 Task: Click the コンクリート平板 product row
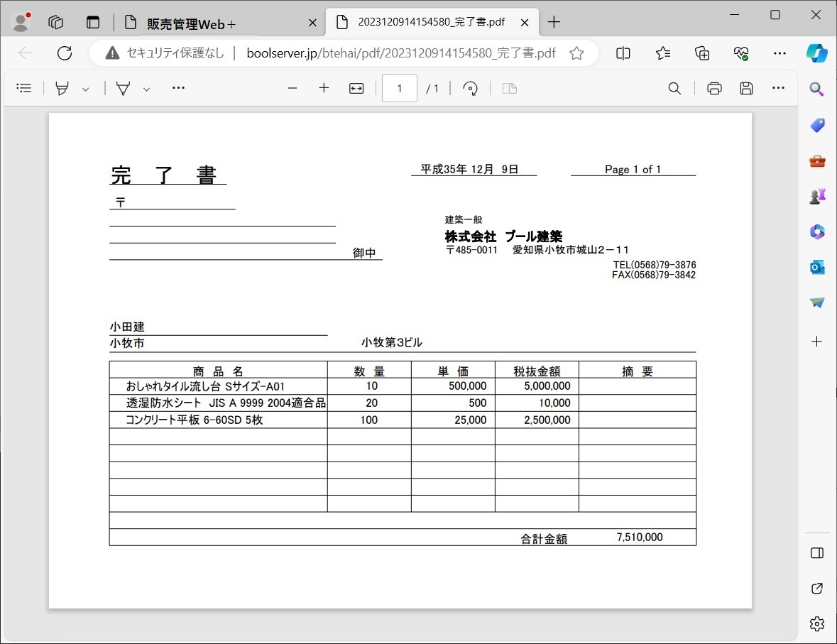(x=403, y=420)
